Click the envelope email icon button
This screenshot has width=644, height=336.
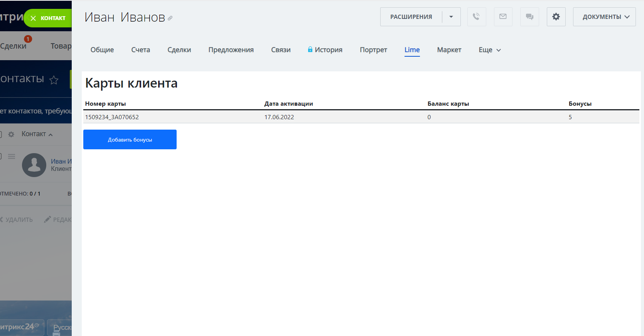[x=503, y=17]
